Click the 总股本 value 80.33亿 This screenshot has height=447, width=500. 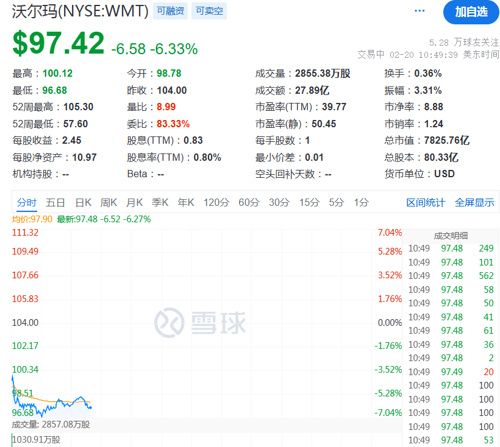pos(441,157)
